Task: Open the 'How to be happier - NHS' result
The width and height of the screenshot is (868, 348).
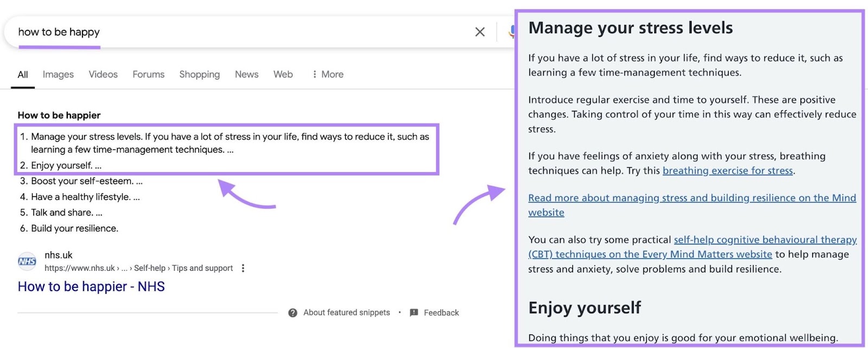Action: pyautogui.click(x=91, y=287)
